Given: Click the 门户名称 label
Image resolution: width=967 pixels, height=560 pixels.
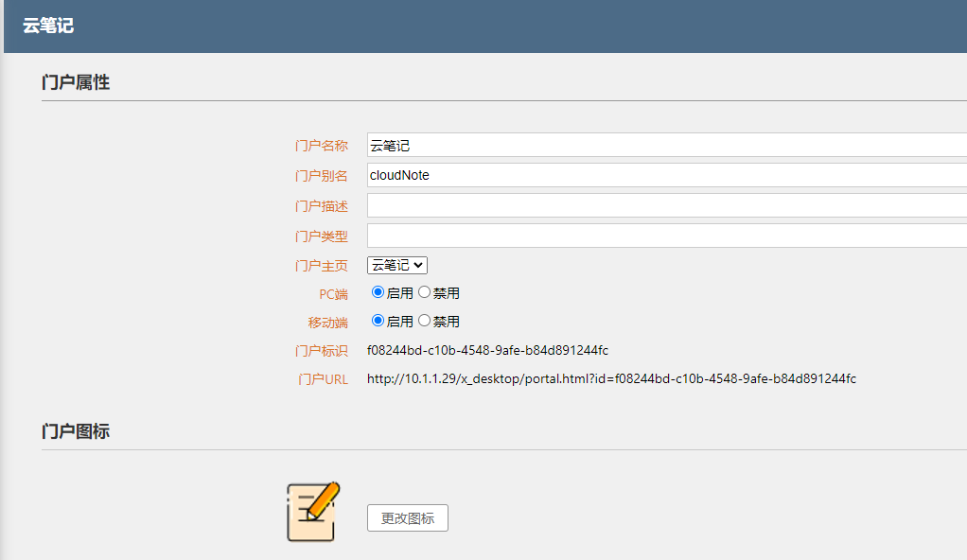Looking at the screenshot, I should [322, 146].
